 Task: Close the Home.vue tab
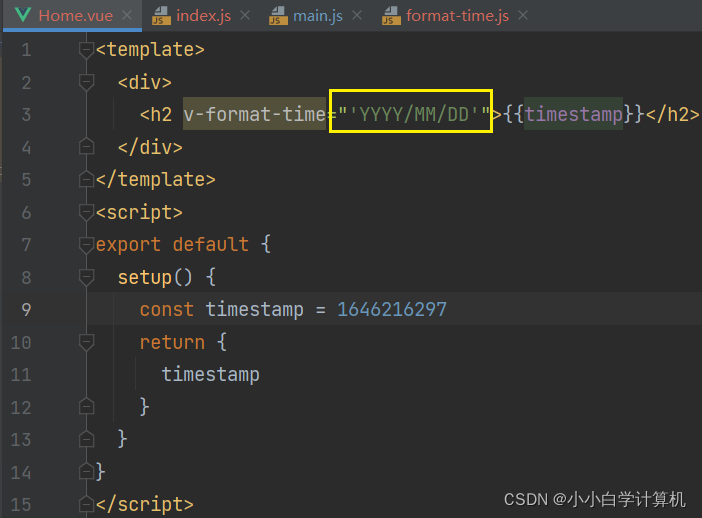pos(127,16)
